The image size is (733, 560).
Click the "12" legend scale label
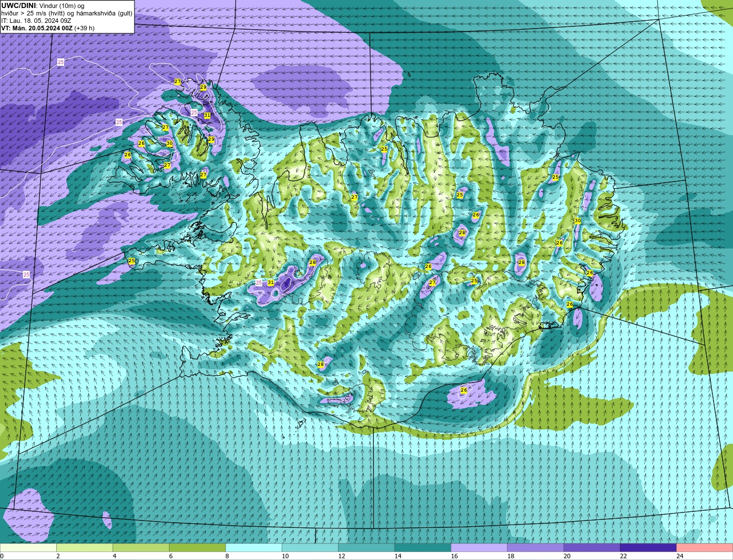341,556
